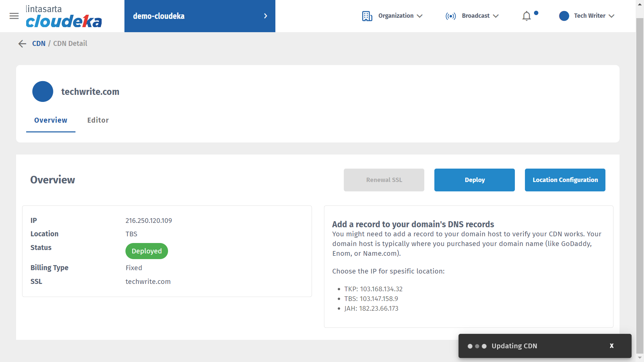Click the Lintasarta Cloudeka logo
The image size is (644, 362).
[x=64, y=17]
